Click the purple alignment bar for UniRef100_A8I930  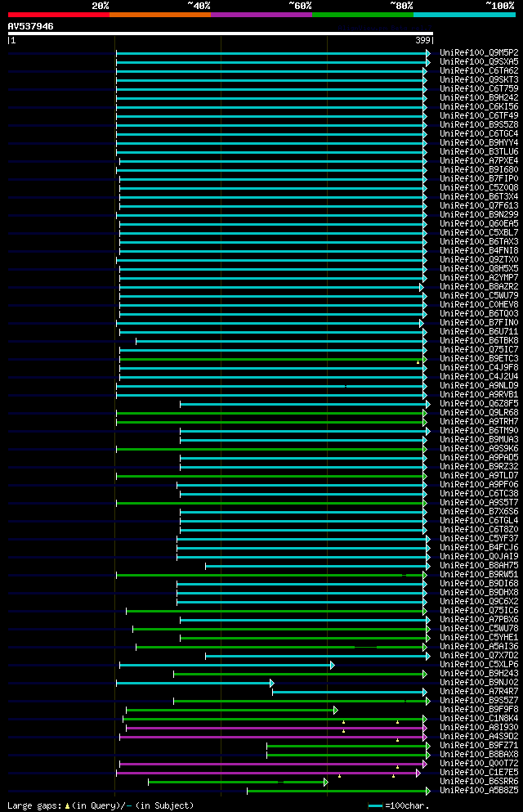coord(276,729)
